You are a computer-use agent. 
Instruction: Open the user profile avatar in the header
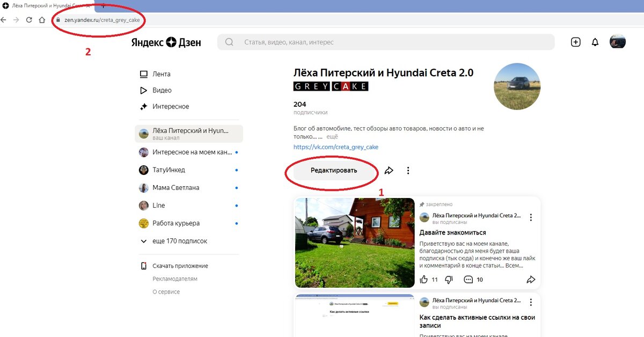click(618, 42)
